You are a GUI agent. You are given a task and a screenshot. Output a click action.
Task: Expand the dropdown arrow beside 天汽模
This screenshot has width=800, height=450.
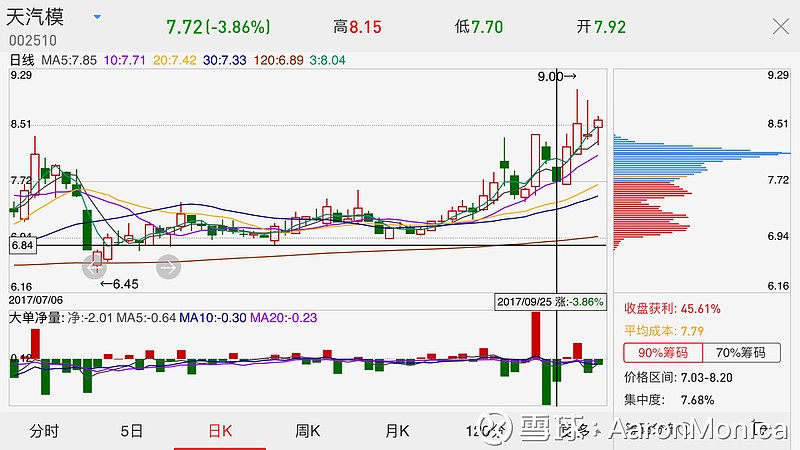coord(97,18)
